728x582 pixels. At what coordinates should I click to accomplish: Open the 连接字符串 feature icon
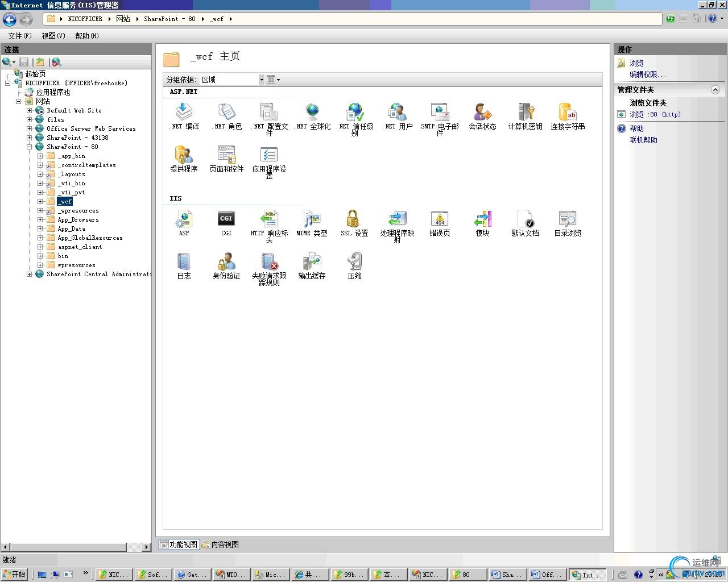pos(568,116)
